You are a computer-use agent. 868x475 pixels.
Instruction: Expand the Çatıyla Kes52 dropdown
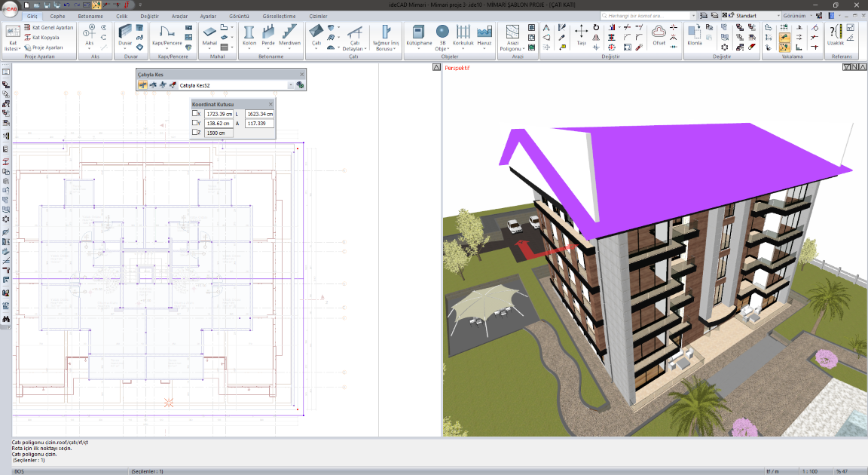pos(291,85)
